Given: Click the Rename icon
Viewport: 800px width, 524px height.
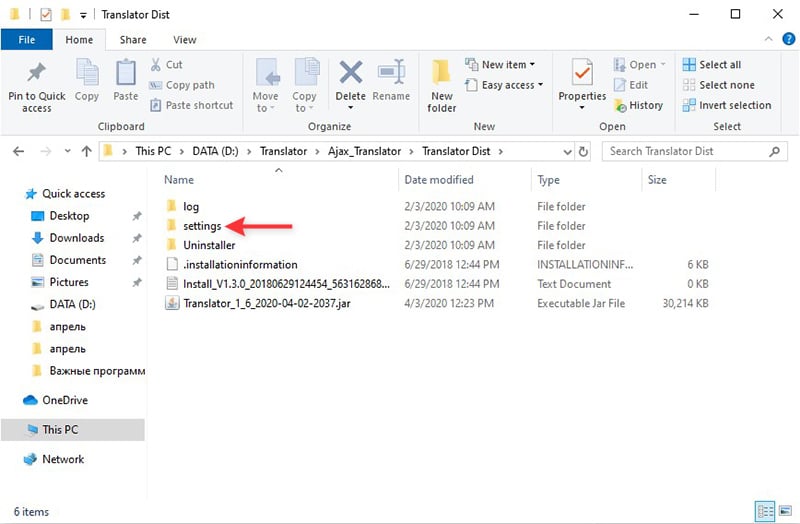Looking at the screenshot, I should (391, 72).
